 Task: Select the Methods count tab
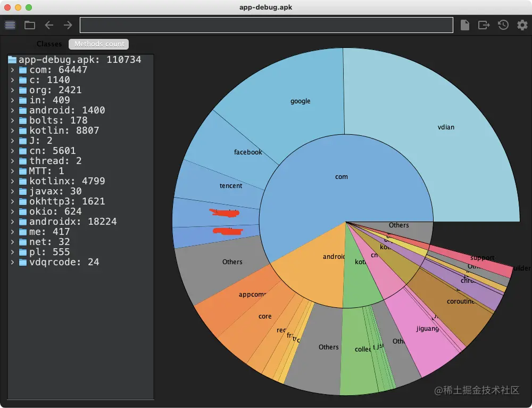point(99,44)
